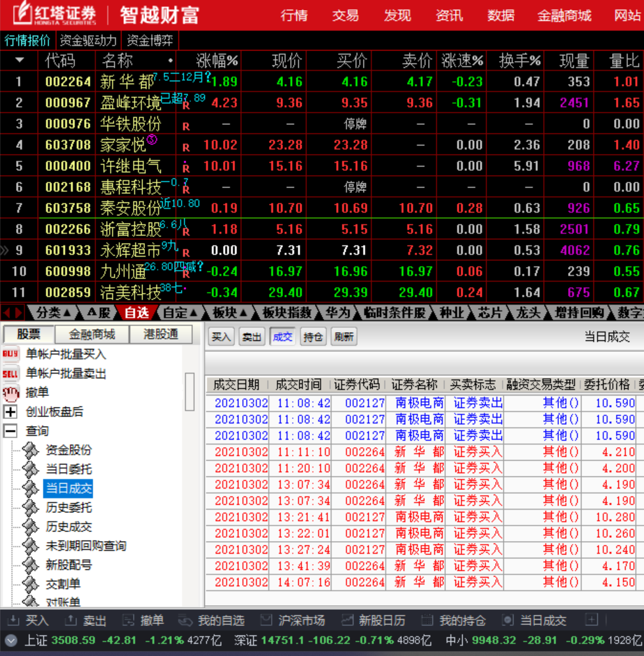Screen dimensions: 644x656
Task: Click the Hongta Securities logo
Action: [x=54, y=14]
